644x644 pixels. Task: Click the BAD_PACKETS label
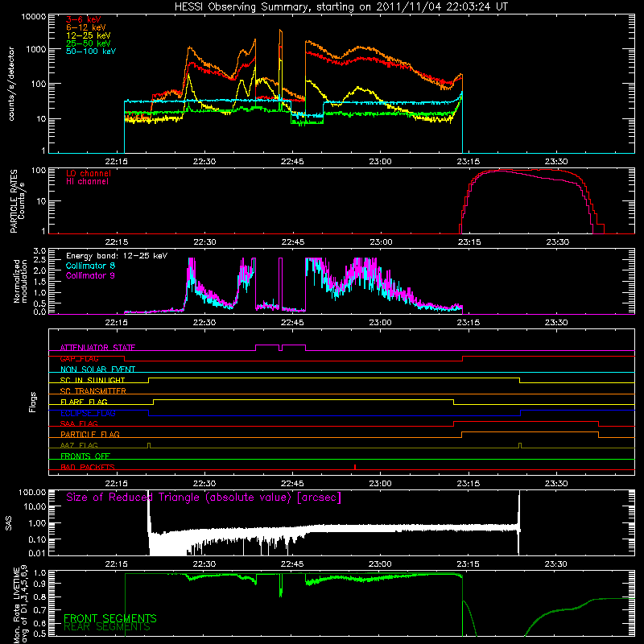pos(88,468)
